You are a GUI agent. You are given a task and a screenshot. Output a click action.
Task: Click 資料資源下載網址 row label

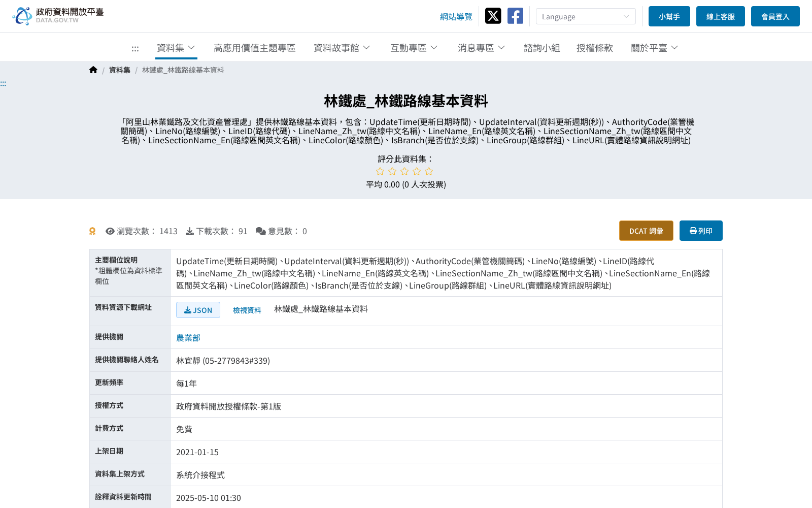point(123,307)
